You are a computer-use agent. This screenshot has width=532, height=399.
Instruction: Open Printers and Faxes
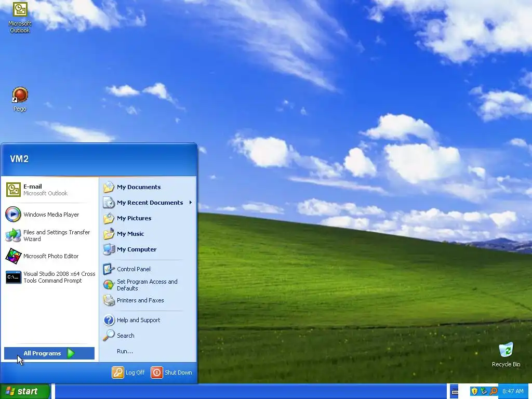pos(148,300)
